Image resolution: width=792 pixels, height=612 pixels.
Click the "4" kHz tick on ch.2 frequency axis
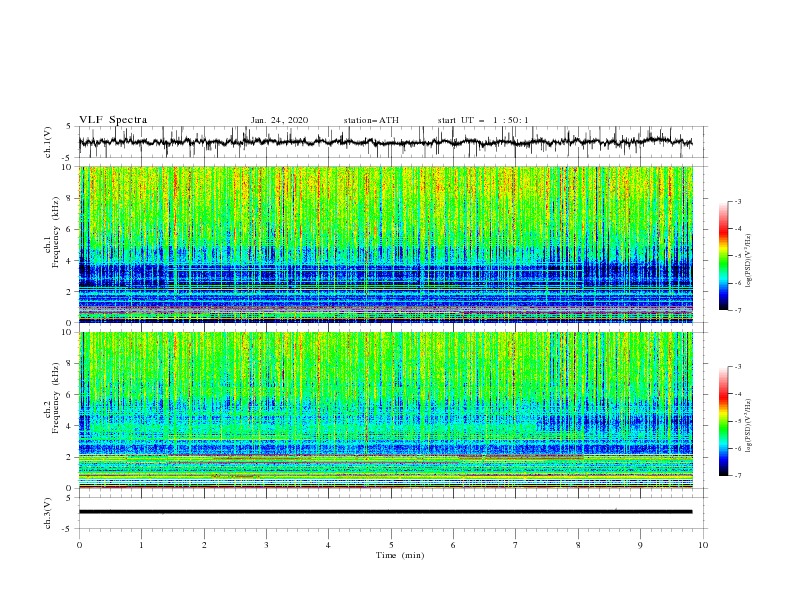[70, 426]
